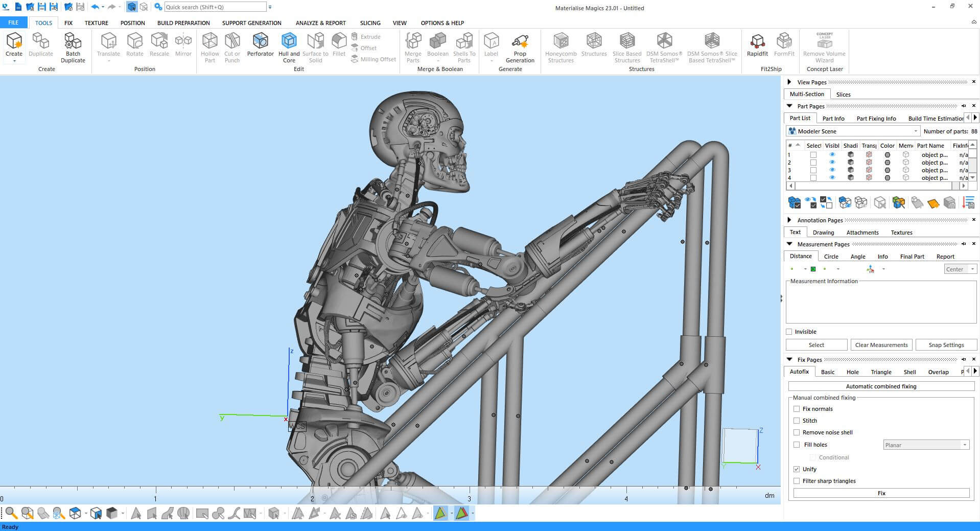Click the undo arrow in title bar
Screen dimensions: 980x531
point(95,7)
